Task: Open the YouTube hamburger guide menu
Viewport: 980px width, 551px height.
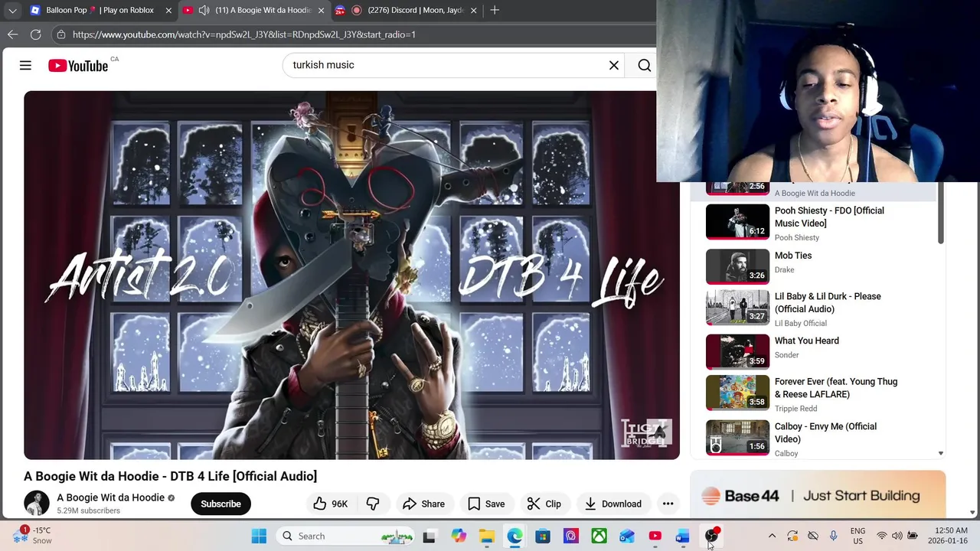Action: point(25,66)
